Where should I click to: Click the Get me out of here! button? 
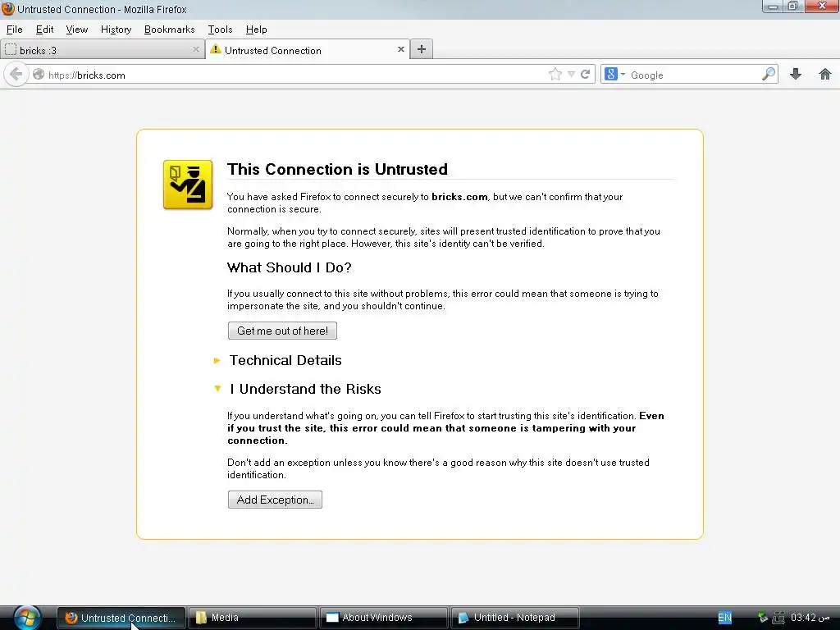(282, 331)
